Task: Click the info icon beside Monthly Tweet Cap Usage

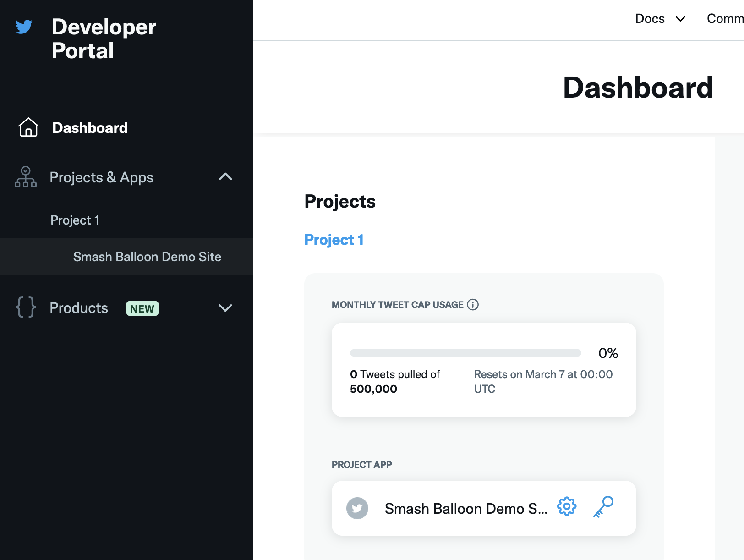Action: [x=473, y=305]
